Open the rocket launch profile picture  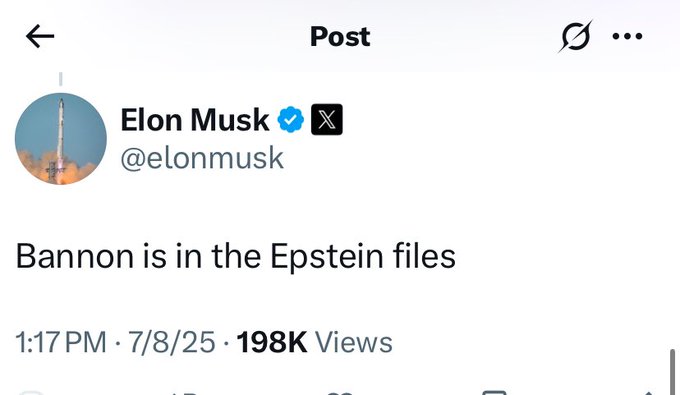click(x=61, y=138)
